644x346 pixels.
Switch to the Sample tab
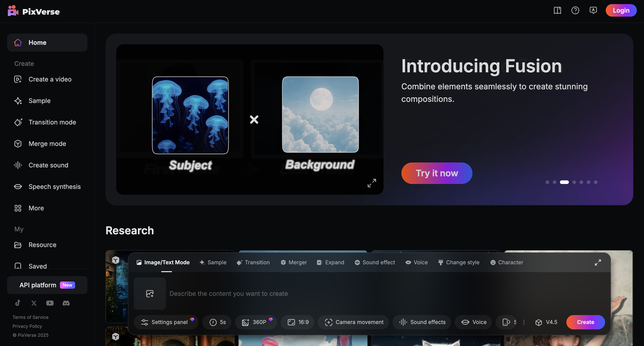click(213, 263)
